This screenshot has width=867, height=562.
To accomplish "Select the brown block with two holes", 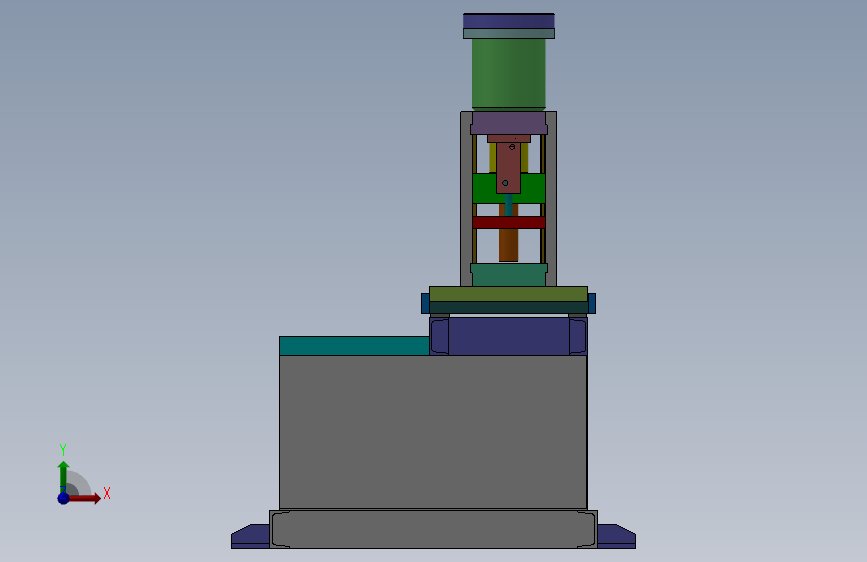I will click(x=509, y=168).
